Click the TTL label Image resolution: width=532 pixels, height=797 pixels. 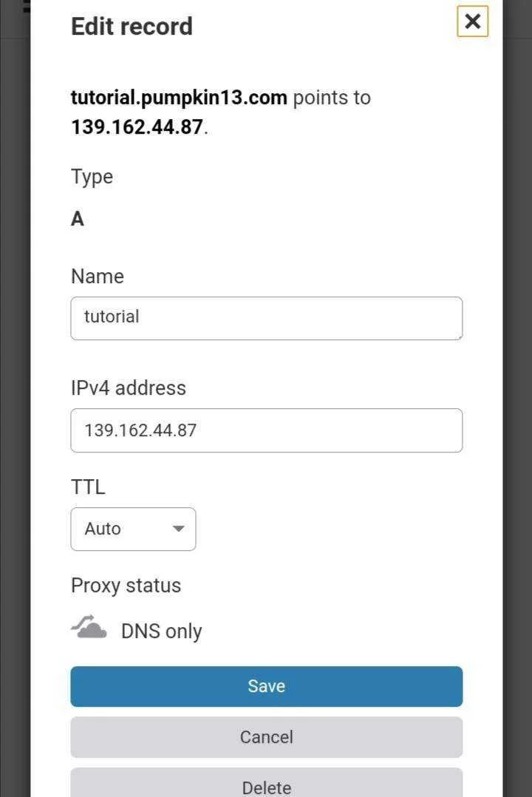[x=88, y=487]
